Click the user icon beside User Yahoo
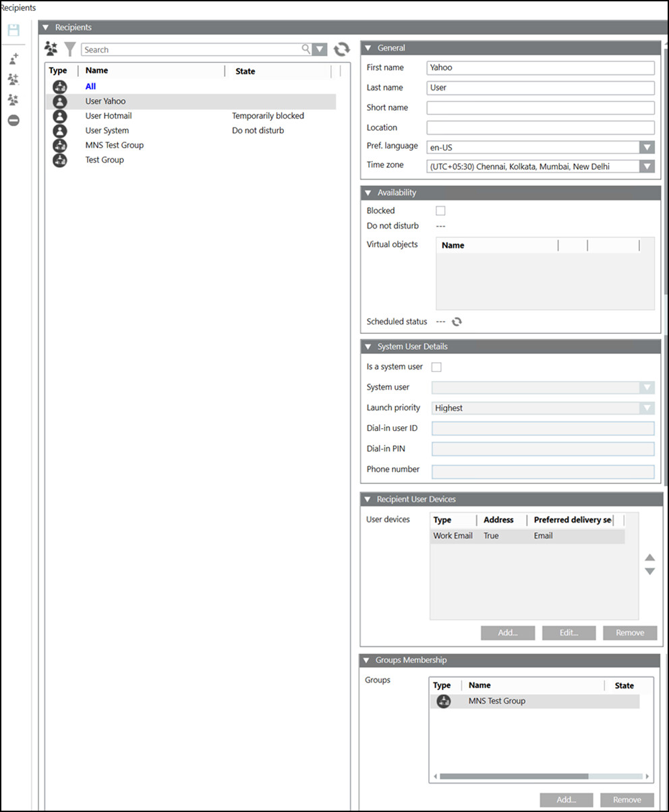The image size is (669, 812). (x=60, y=101)
